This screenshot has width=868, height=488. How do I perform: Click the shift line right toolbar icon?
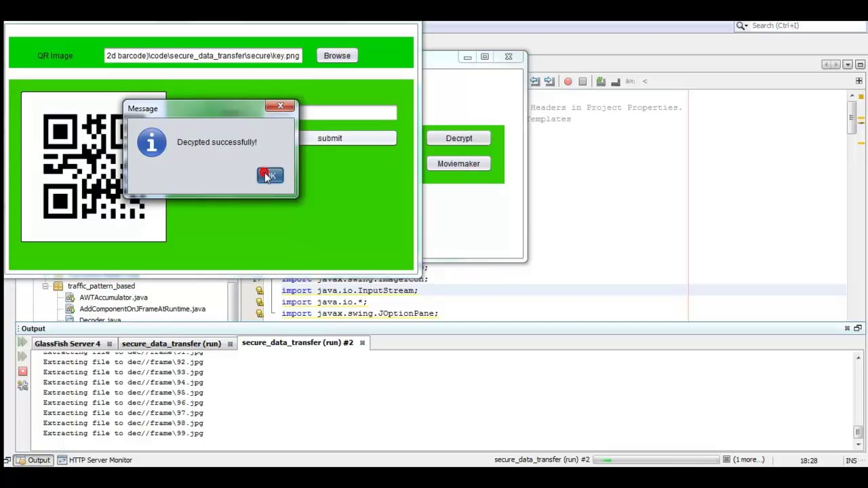(549, 81)
